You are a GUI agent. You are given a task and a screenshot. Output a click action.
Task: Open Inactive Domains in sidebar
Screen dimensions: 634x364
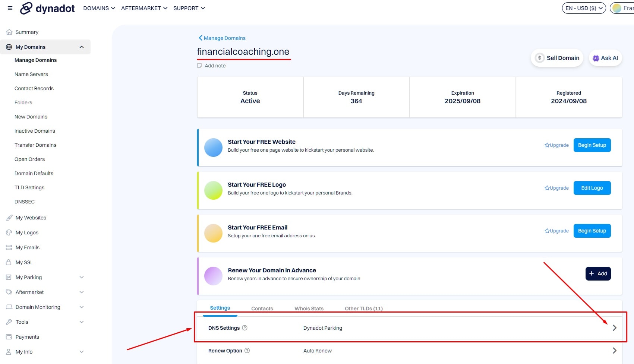(35, 131)
